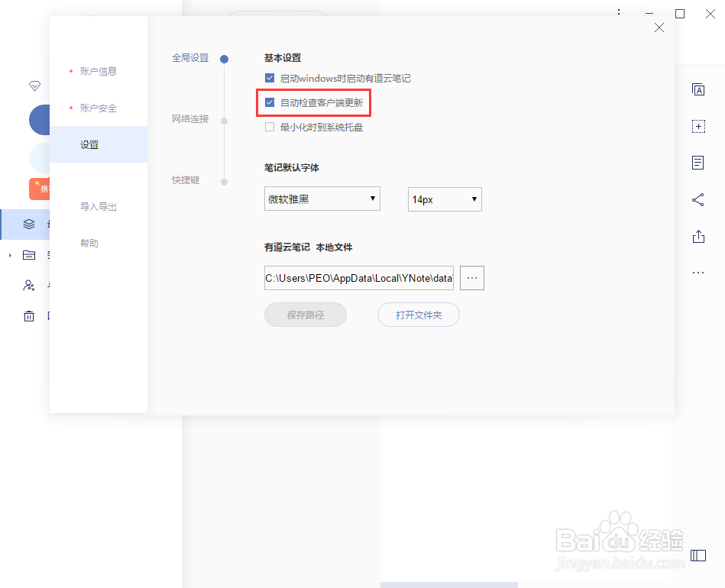Open the horizontal more-options dots on right toolbar
This screenshot has width=725, height=588.
(698, 273)
